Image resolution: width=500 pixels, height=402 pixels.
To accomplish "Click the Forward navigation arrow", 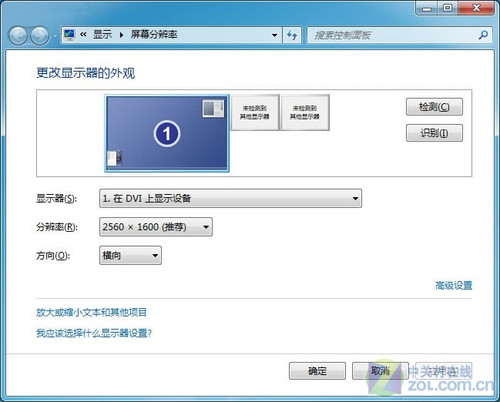I will click(39, 36).
